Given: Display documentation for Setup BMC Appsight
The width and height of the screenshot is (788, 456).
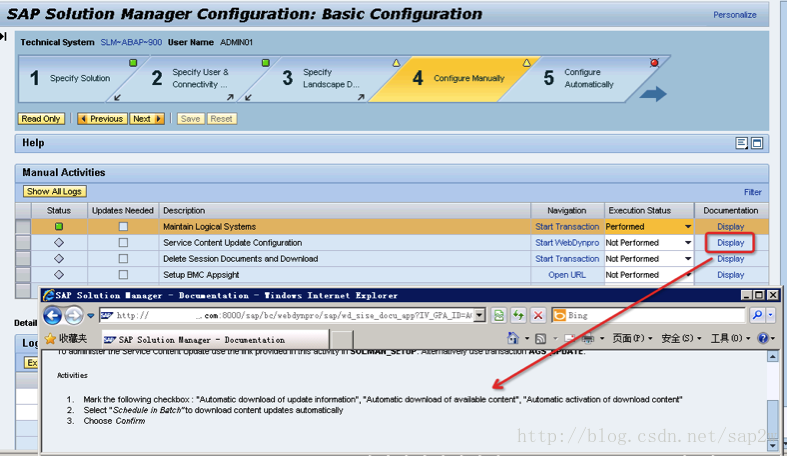Looking at the screenshot, I should [x=731, y=275].
